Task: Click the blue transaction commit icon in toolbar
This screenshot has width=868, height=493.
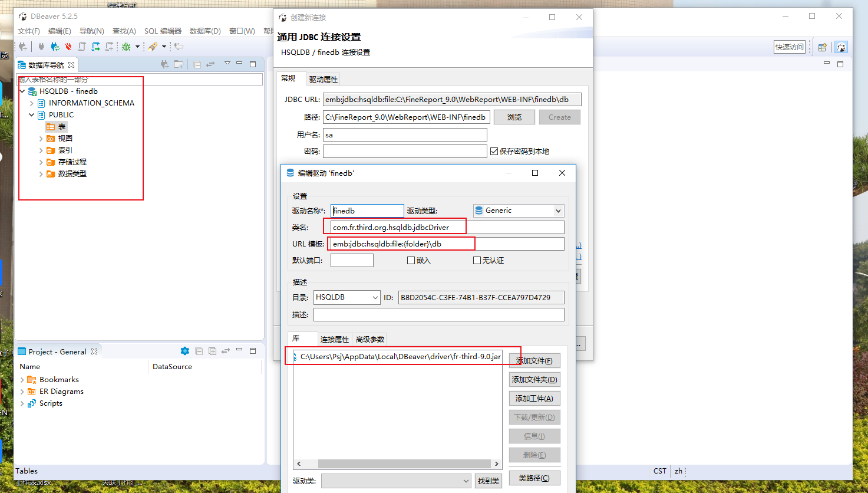Action: coord(95,47)
